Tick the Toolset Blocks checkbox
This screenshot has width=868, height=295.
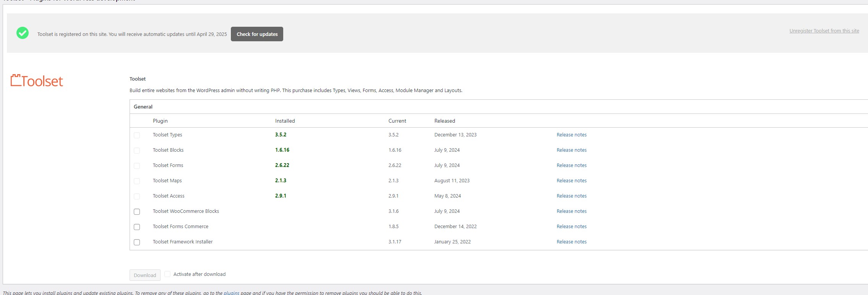137,151
